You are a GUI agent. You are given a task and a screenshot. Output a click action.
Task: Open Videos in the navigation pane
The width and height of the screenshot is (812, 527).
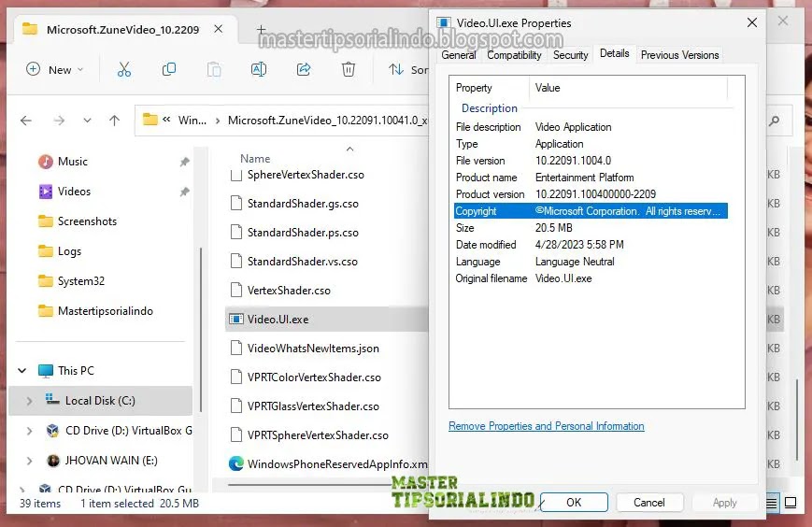pyautogui.click(x=74, y=192)
